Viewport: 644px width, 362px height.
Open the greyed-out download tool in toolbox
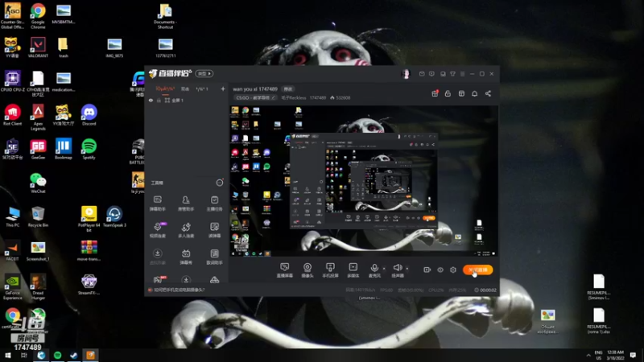coord(157,257)
